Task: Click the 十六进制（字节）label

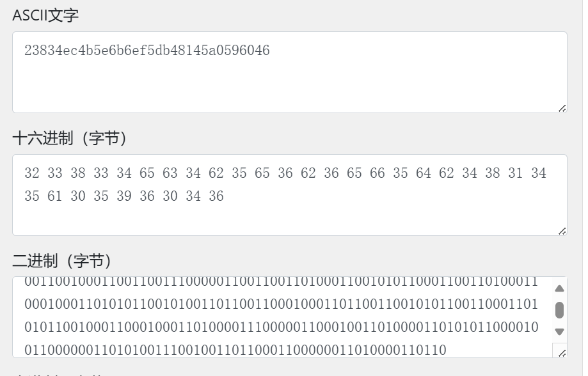Action: [x=70, y=138]
